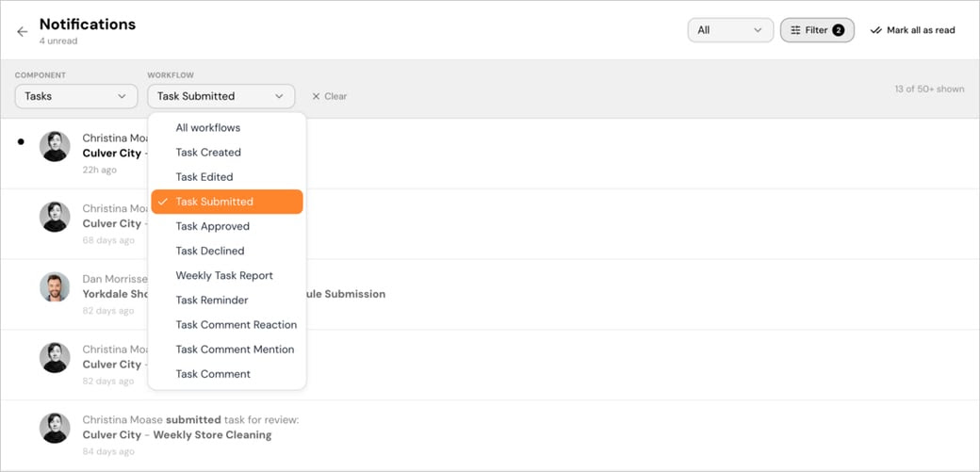The height and width of the screenshot is (472, 980).
Task: Click the double-check icon beside Mark all
Action: [875, 30]
